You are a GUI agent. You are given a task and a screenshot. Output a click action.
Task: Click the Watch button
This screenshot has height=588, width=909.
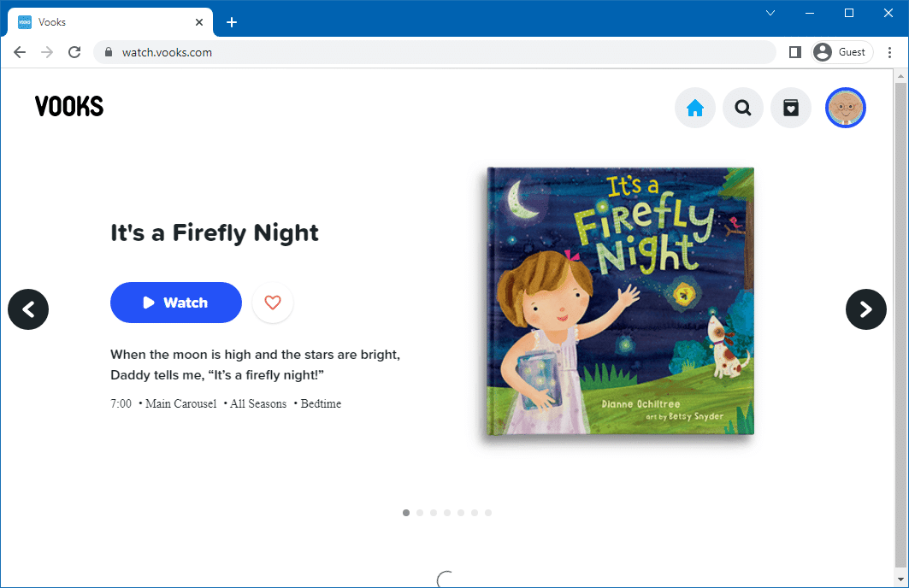(175, 303)
